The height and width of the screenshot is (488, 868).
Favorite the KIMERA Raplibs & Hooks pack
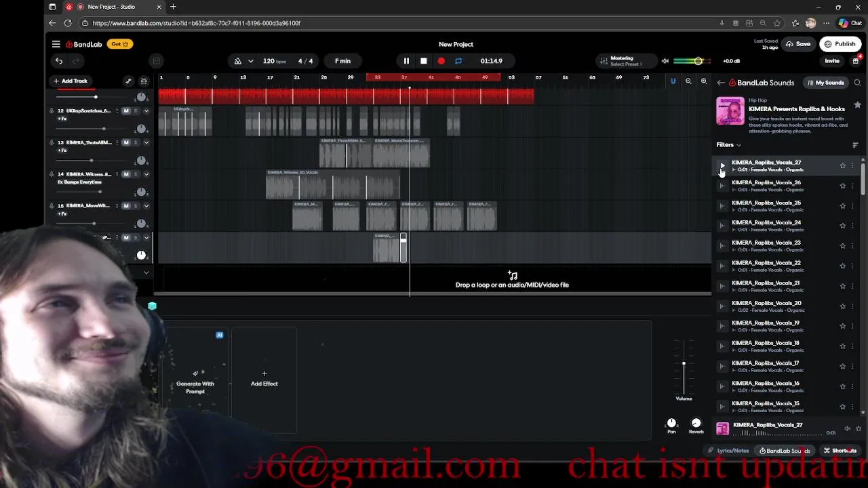(858, 105)
